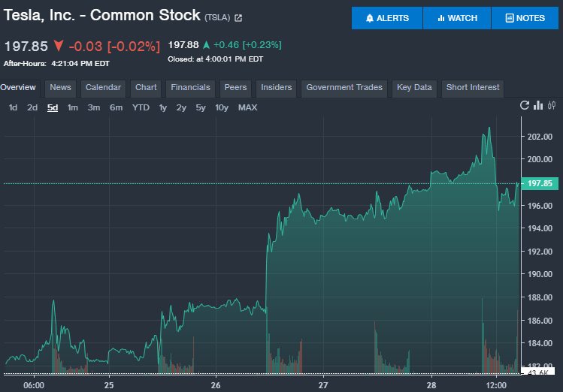Select the YTD time range
This screenshot has height=392, width=563.
pyautogui.click(x=141, y=107)
